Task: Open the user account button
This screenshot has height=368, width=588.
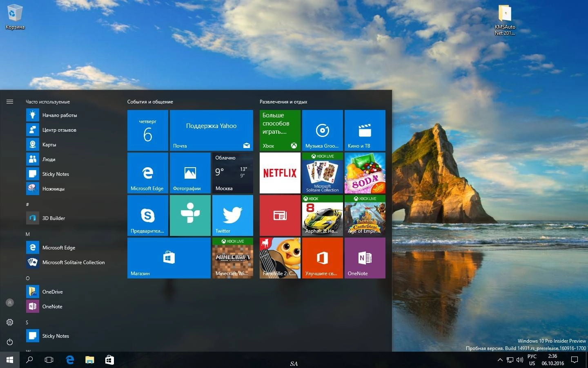Action: (x=10, y=303)
